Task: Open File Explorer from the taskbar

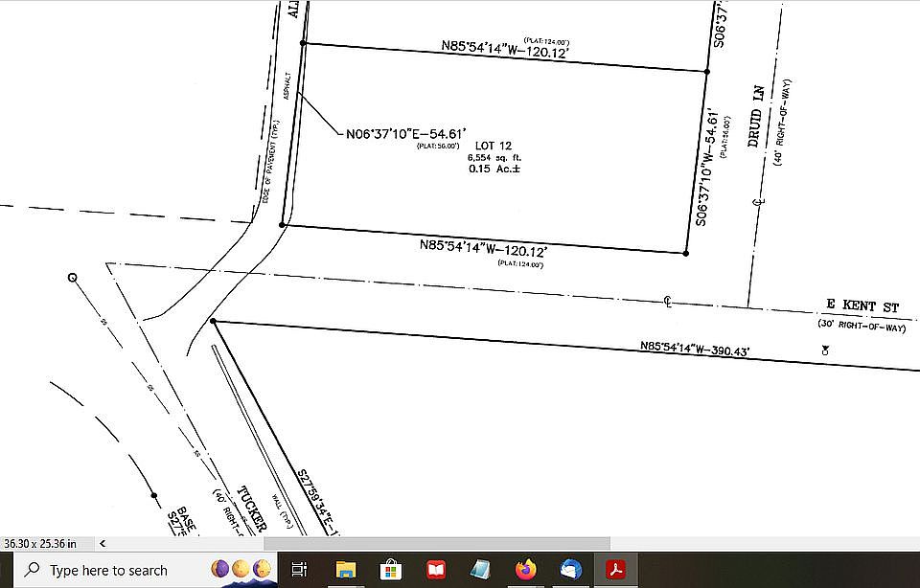Action: 346,569
